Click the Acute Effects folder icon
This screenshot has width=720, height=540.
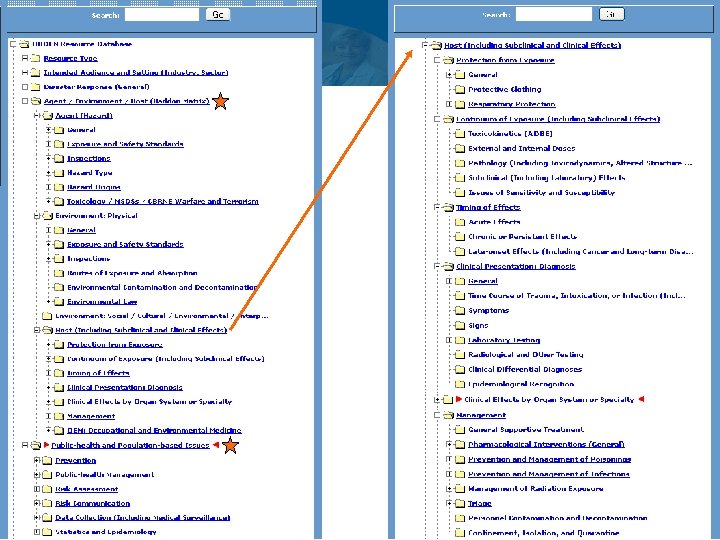coord(460,222)
